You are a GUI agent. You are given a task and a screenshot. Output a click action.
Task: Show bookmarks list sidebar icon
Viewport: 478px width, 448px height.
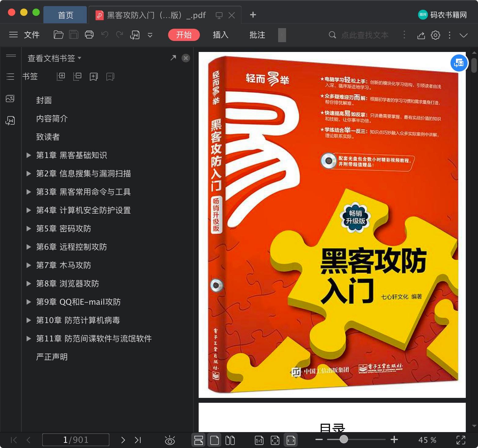[x=10, y=76]
